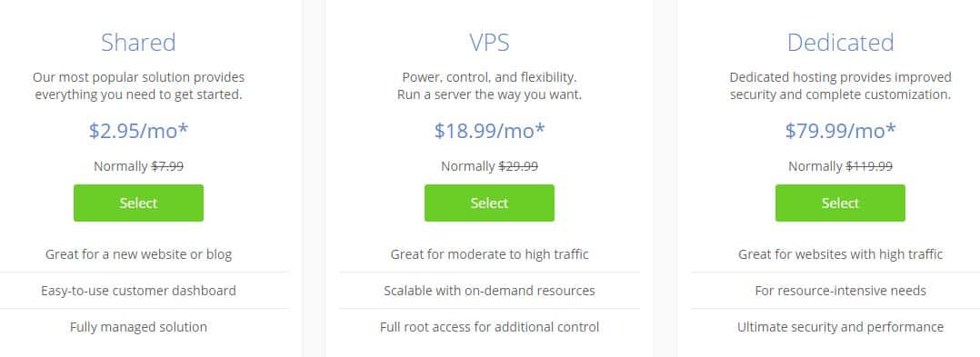Click 'Great for a new website or blog'
The width and height of the screenshot is (980, 357).
coord(138,254)
